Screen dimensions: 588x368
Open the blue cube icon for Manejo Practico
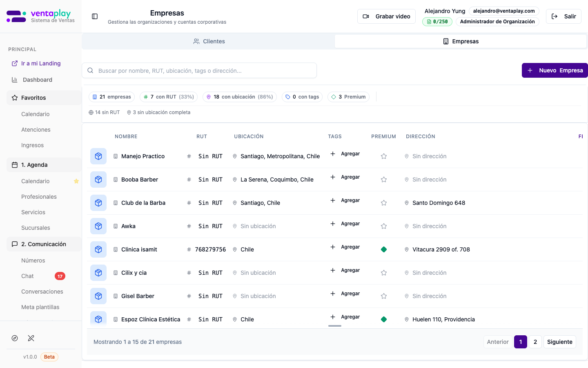98,156
